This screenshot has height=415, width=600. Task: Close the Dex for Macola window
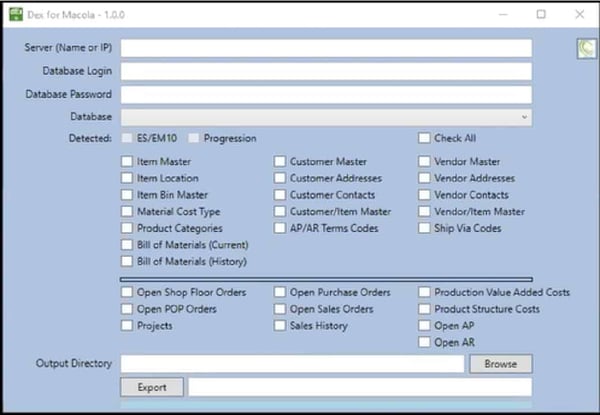(x=580, y=15)
